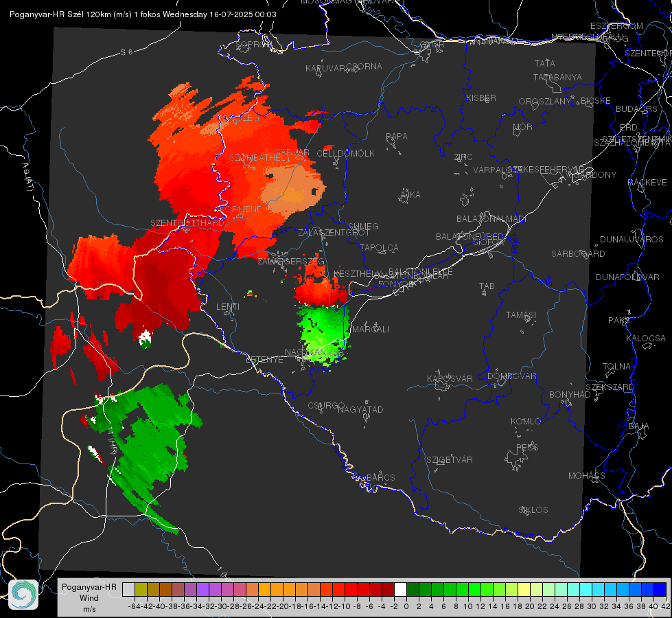The image size is (672, 618).
Task: Click the TATABANYA label
Action: pos(557,78)
